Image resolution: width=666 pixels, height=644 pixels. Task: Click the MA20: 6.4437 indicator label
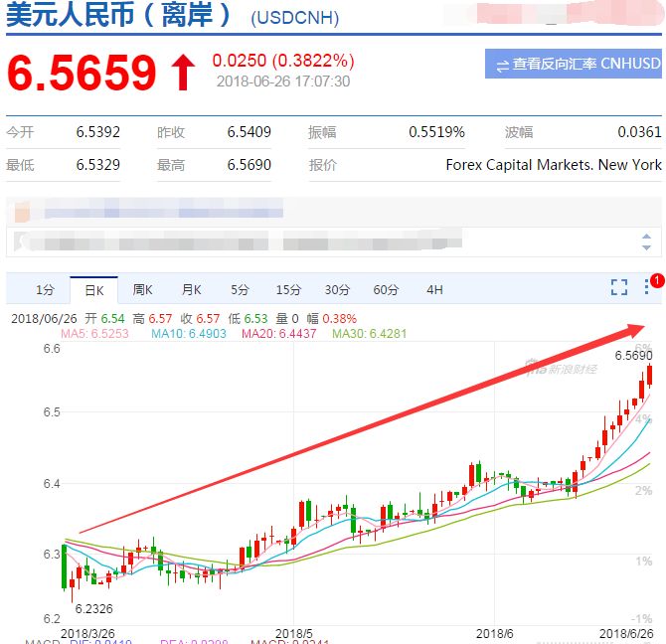click(279, 334)
